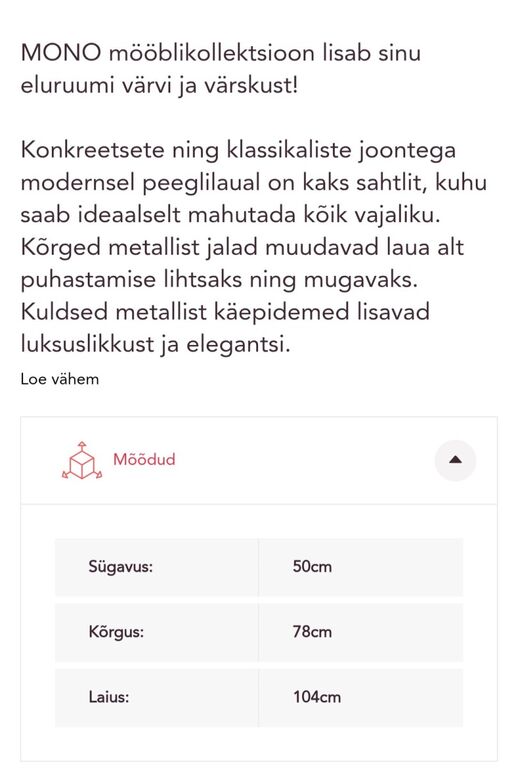
Task: Click the line mentioning kaks sahtlit
Action: 254,183
